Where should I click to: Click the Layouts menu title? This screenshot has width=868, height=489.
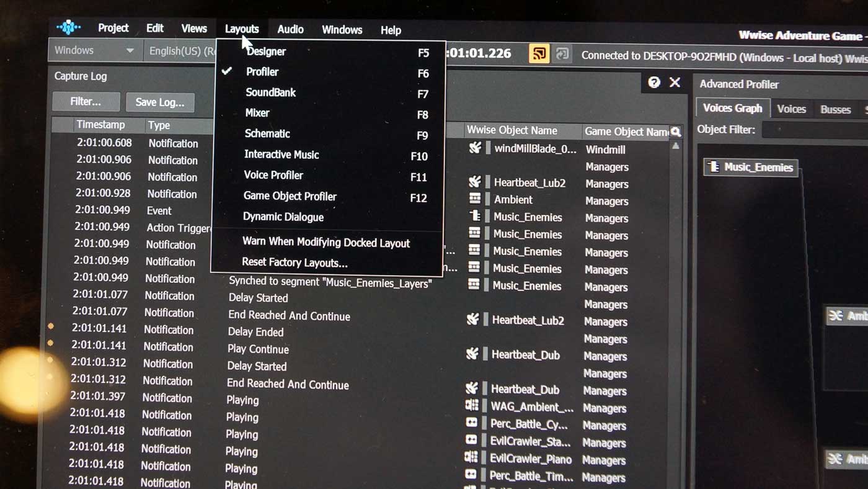(x=242, y=29)
